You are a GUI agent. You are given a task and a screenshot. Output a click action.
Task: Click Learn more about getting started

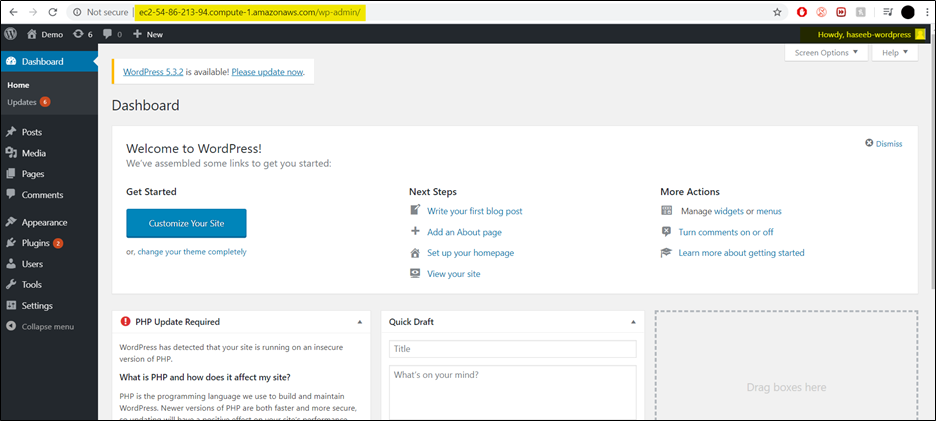click(x=741, y=253)
